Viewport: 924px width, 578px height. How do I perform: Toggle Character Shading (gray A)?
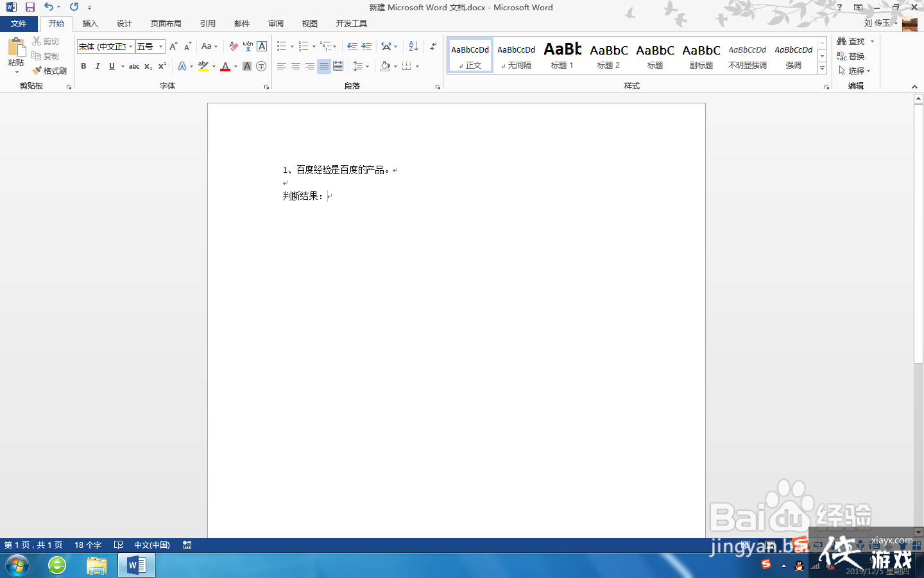click(x=247, y=66)
